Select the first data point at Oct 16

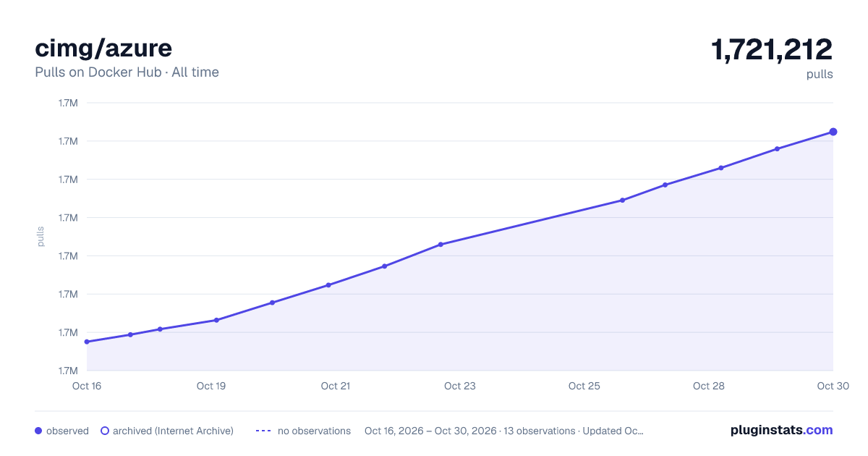[87, 342]
